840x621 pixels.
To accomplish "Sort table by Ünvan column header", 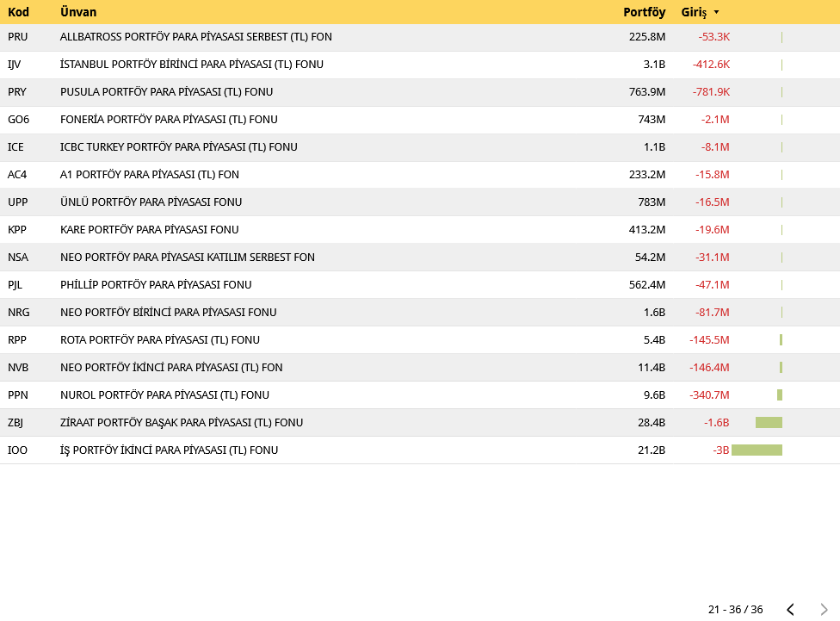I will point(78,12).
